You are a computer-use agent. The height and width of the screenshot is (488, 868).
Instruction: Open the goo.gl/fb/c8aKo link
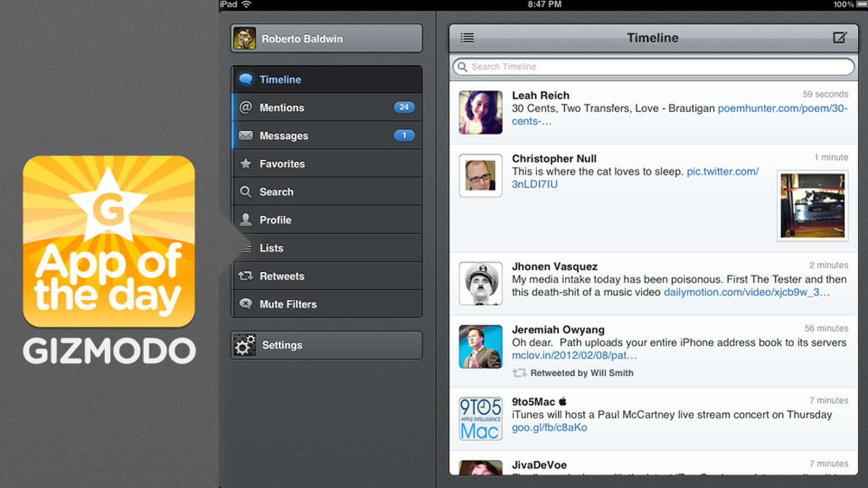[550, 428]
